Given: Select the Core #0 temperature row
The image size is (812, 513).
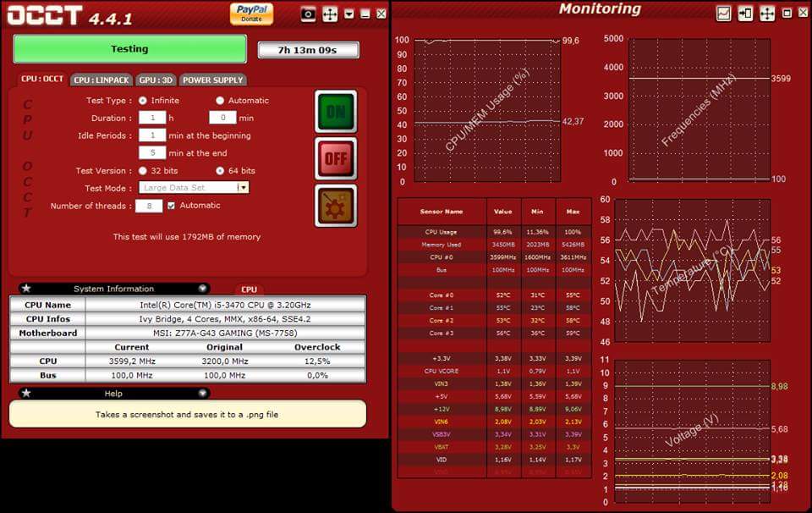Looking at the screenshot, I should coord(495,295).
